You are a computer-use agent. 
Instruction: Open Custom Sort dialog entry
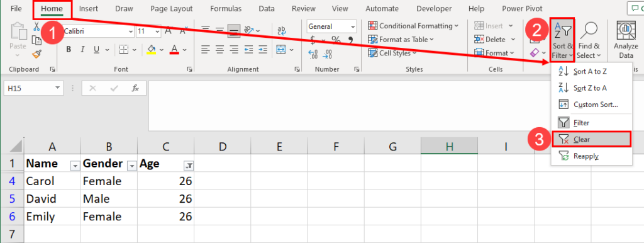591,105
